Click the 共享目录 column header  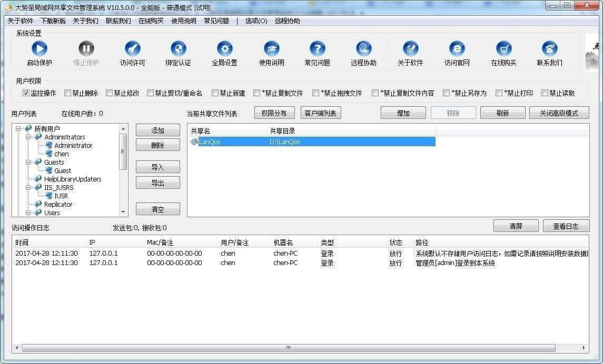(351, 131)
